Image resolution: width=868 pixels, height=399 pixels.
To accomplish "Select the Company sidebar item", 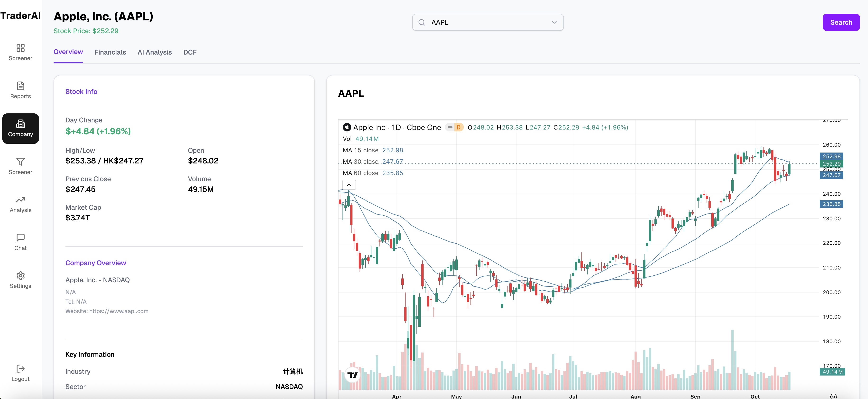I will coord(21,129).
